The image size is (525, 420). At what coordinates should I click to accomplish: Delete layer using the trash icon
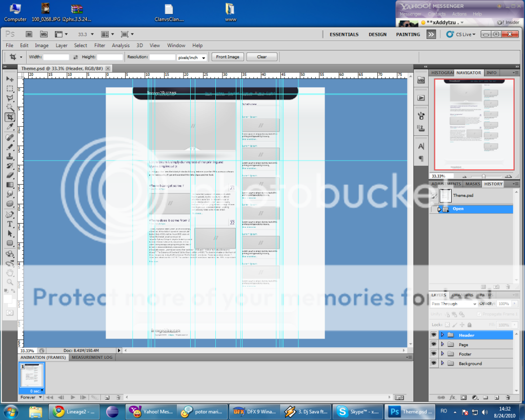click(507, 397)
